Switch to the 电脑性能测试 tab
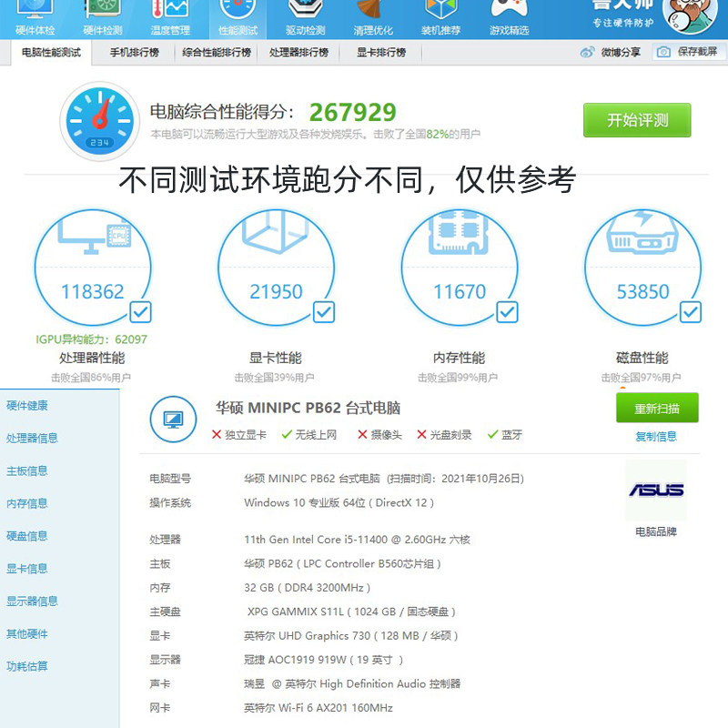Screen dimensions: 728x728 (x=51, y=52)
